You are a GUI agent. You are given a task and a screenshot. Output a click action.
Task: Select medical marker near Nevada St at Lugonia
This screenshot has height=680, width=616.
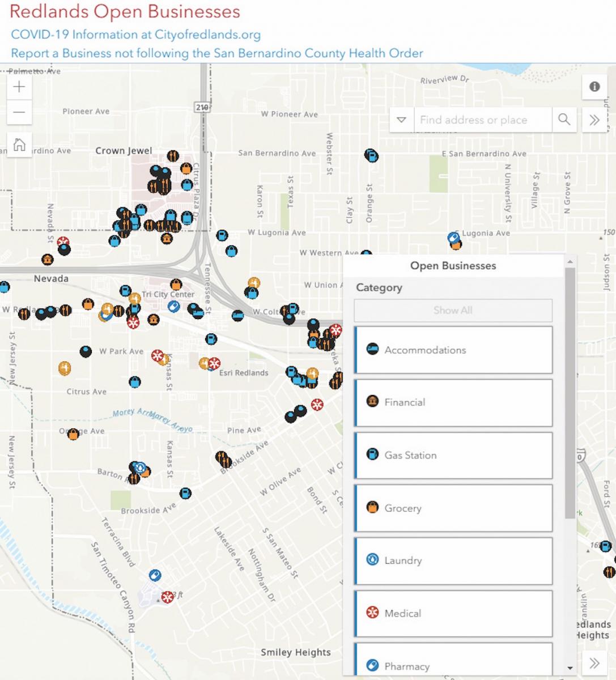63,243
